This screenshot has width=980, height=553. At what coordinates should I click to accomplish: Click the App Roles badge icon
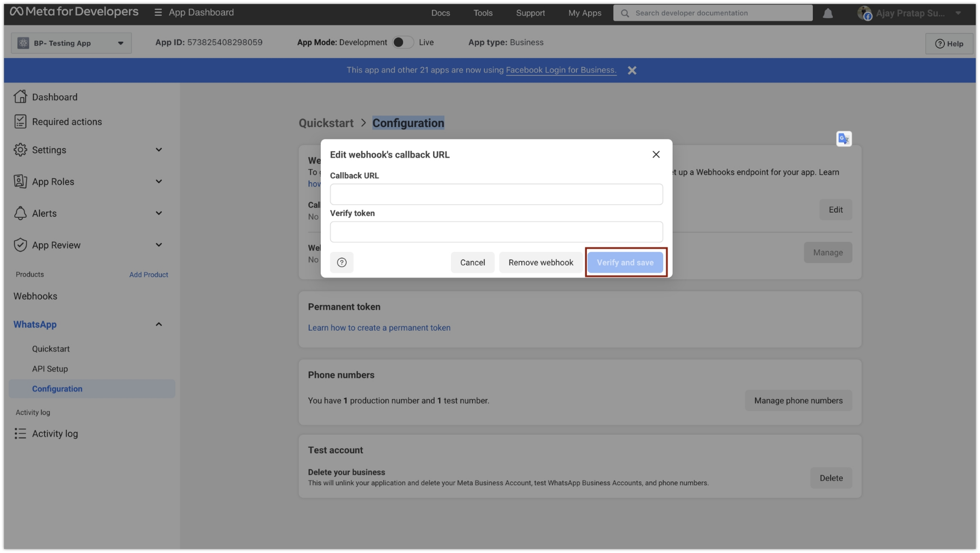pos(20,182)
